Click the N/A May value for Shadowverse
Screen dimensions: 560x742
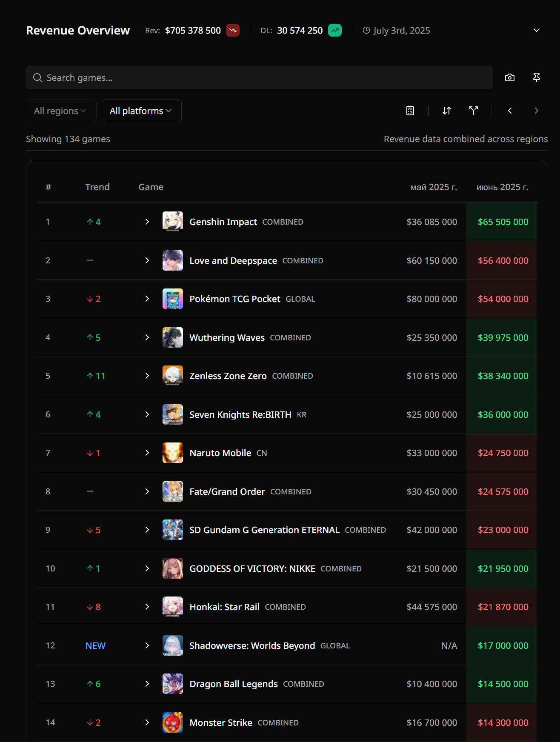[449, 645]
